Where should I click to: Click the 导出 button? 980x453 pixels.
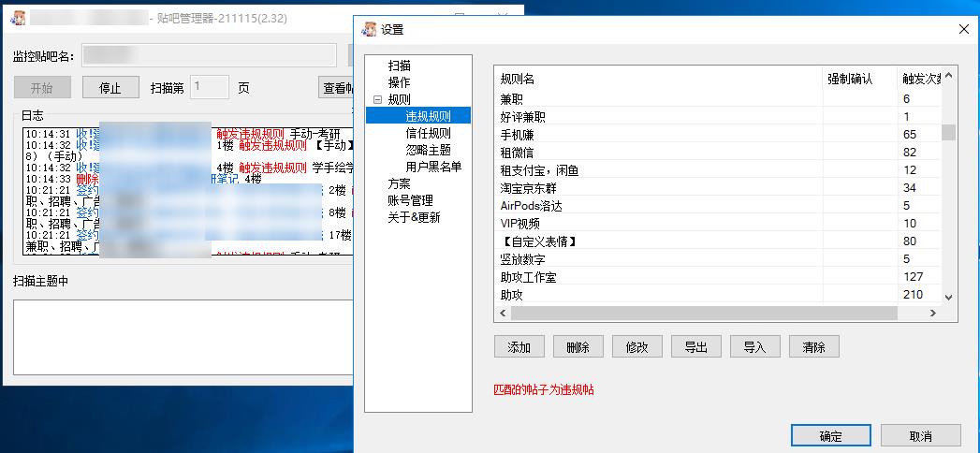pos(696,347)
